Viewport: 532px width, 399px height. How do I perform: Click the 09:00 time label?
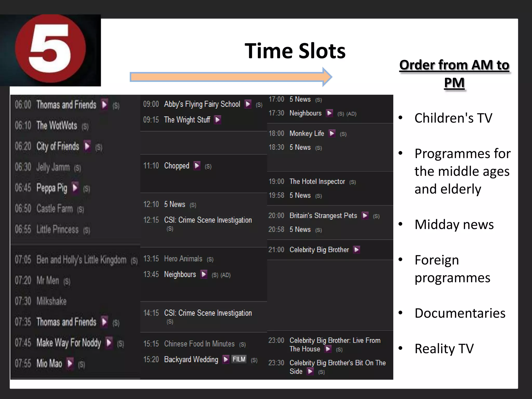[151, 104]
